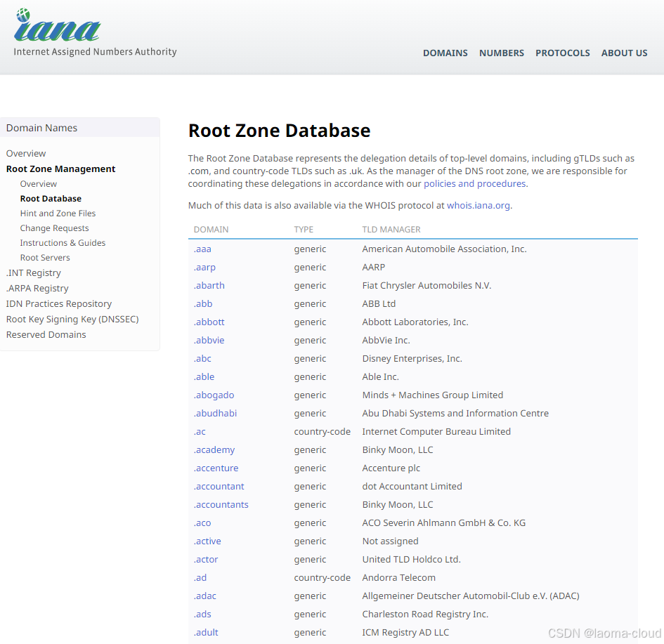The height and width of the screenshot is (644, 664).
Task: Click 'ACO Severin Ahlmann GmbH & Co. KG'
Action: pos(444,523)
